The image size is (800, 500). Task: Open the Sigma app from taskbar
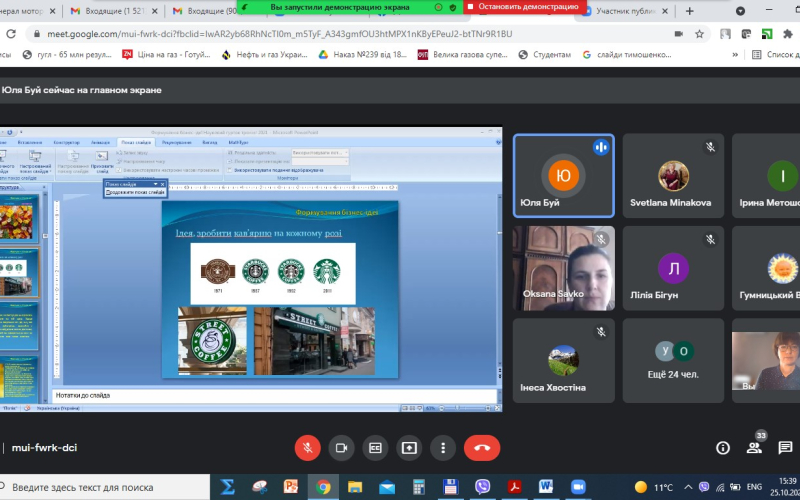[x=227, y=487]
